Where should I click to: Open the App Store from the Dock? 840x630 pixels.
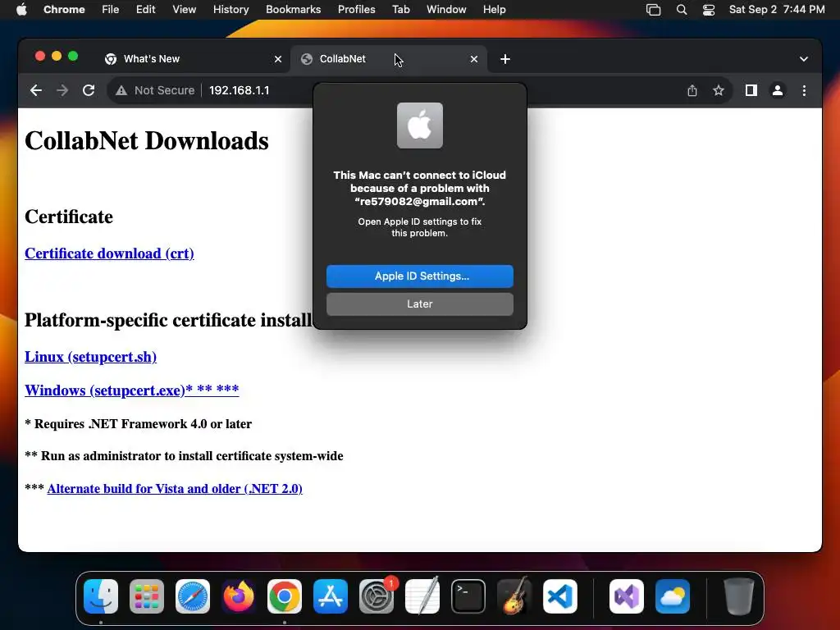[331, 596]
